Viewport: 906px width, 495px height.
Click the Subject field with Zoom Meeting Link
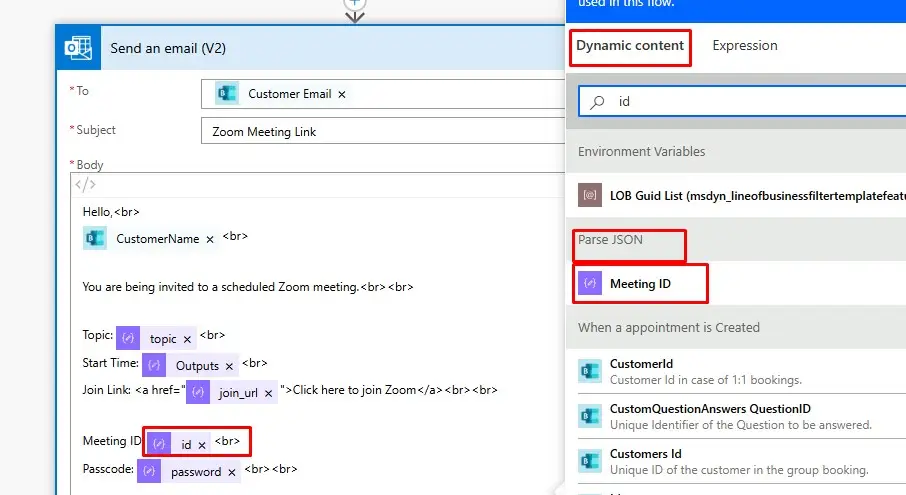pos(380,131)
